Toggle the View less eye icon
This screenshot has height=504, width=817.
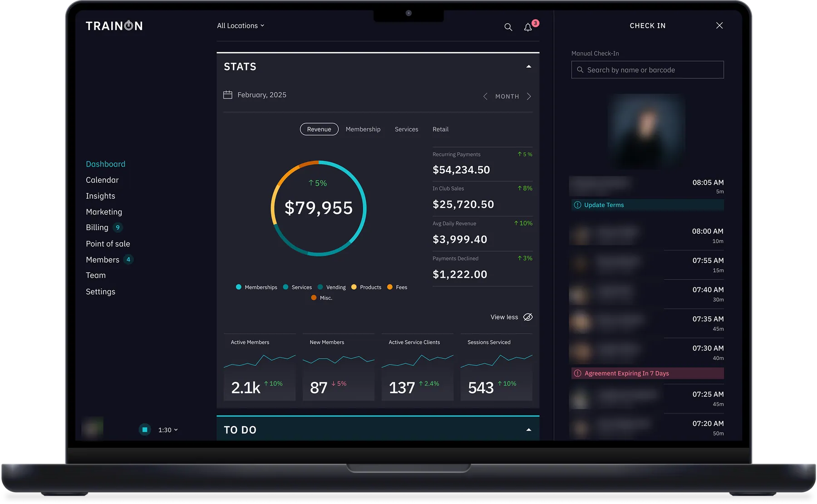coord(528,317)
